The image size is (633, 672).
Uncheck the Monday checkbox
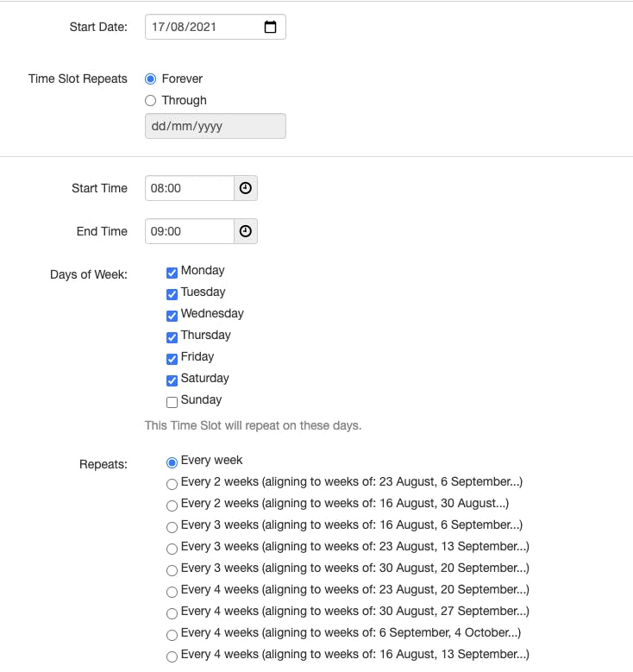coord(172,273)
